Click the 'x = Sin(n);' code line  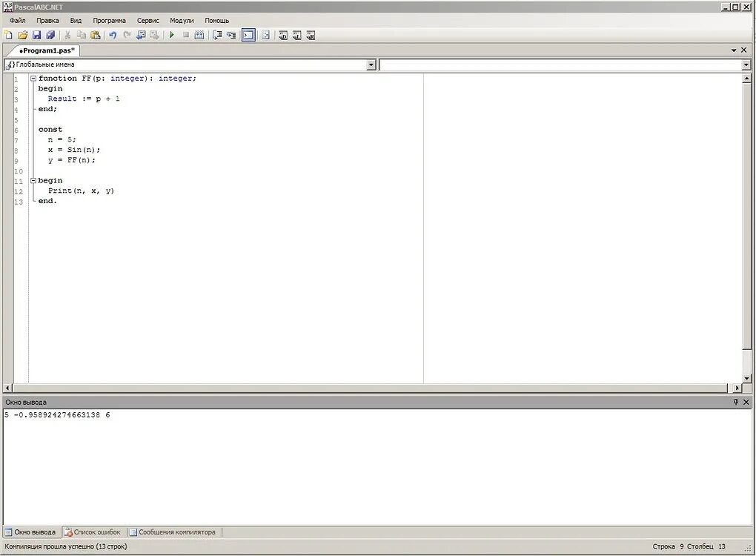click(x=74, y=150)
